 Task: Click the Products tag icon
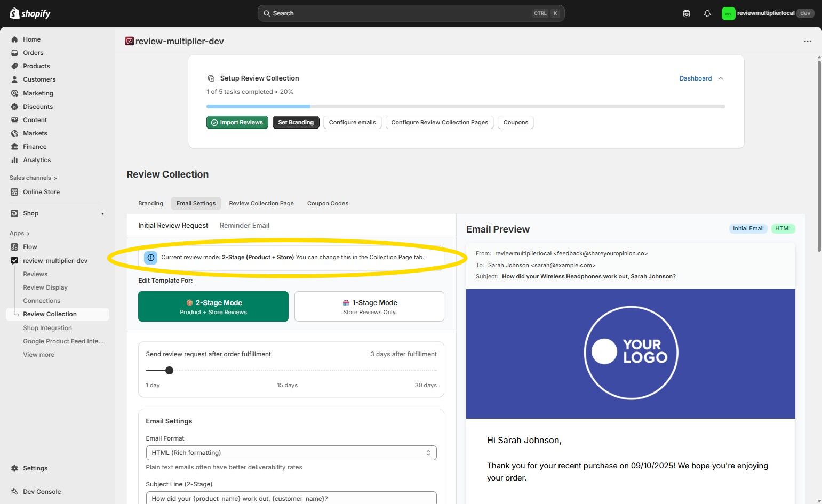click(14, 66)
